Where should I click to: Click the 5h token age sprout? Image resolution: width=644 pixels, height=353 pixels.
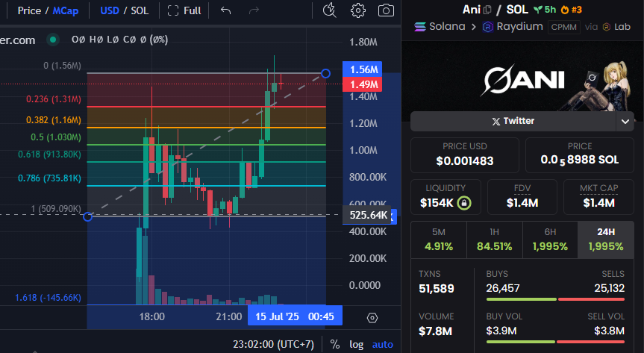(545, 10)
